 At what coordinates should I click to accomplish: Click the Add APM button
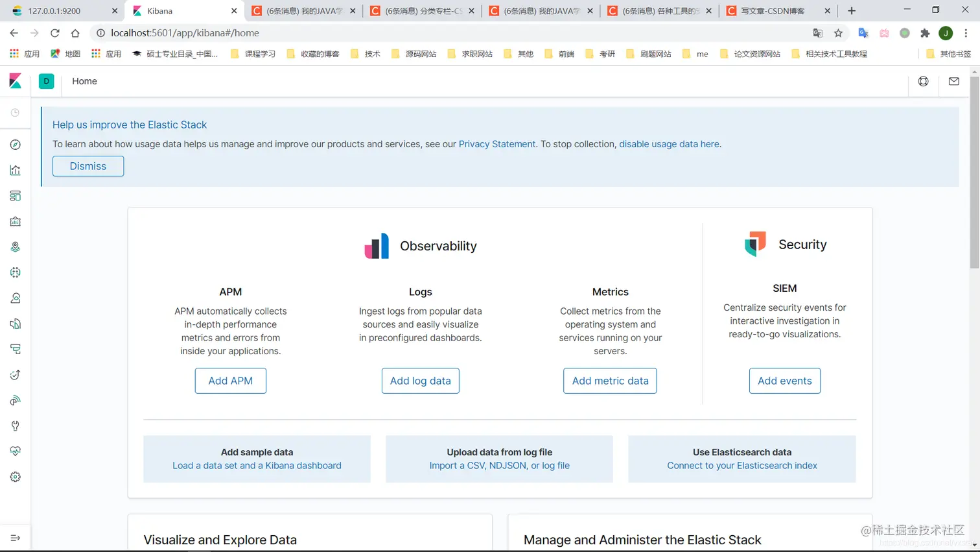[x=231, y=381]
